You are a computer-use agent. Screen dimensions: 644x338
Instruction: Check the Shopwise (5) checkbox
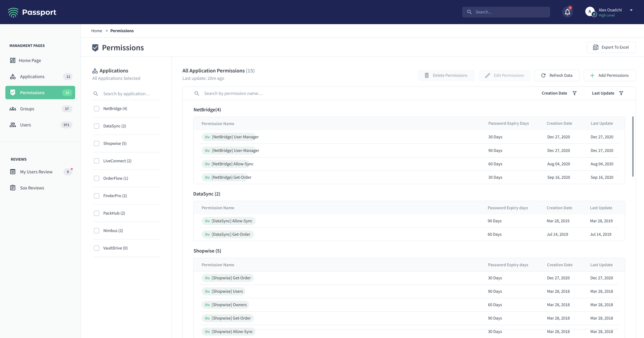tap(97, 144)
